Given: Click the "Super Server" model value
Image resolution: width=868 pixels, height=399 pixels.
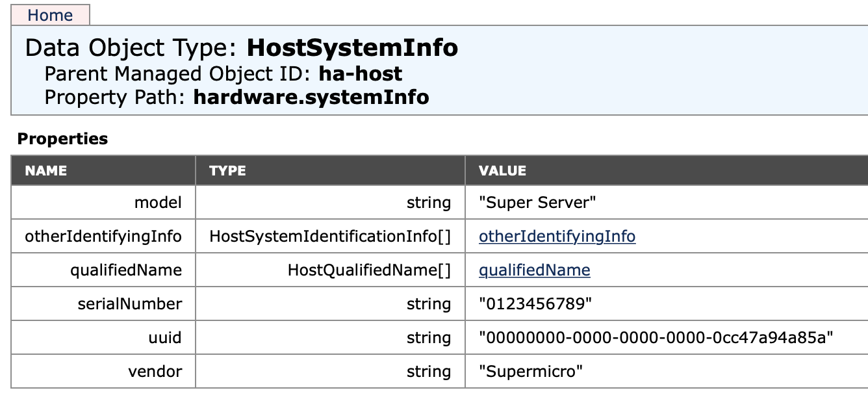Looking at the screenshot, I should tap(537, 203).
